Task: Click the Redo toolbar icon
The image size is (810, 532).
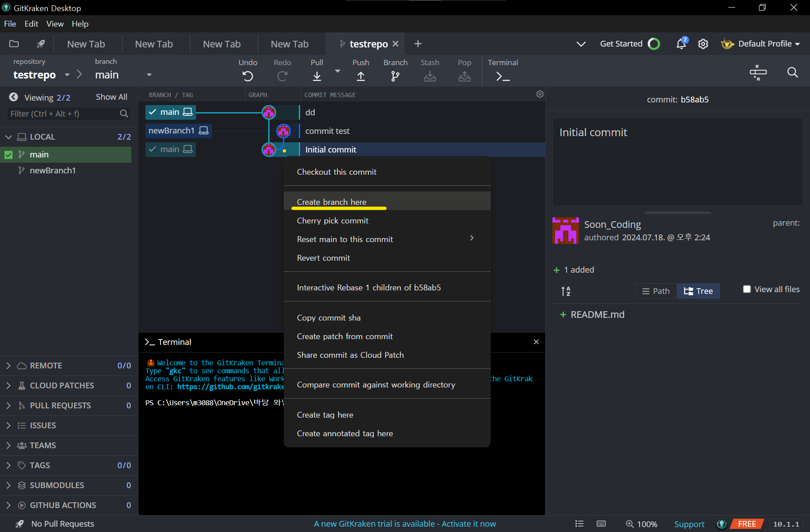Action: pos(282,76)
